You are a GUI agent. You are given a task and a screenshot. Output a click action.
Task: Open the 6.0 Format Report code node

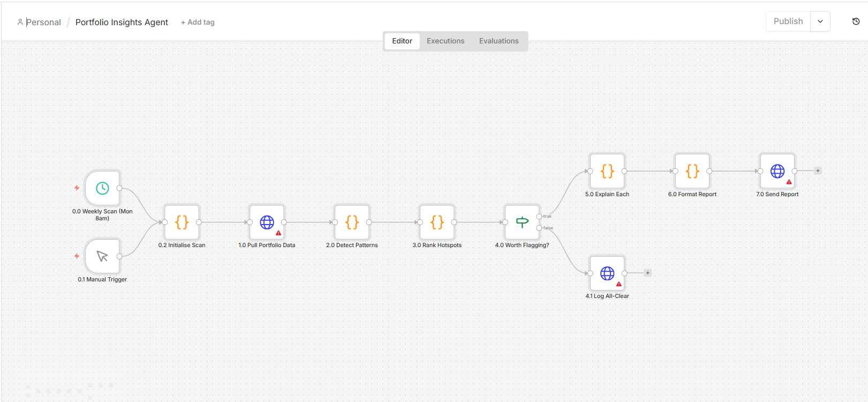[692, 171]
